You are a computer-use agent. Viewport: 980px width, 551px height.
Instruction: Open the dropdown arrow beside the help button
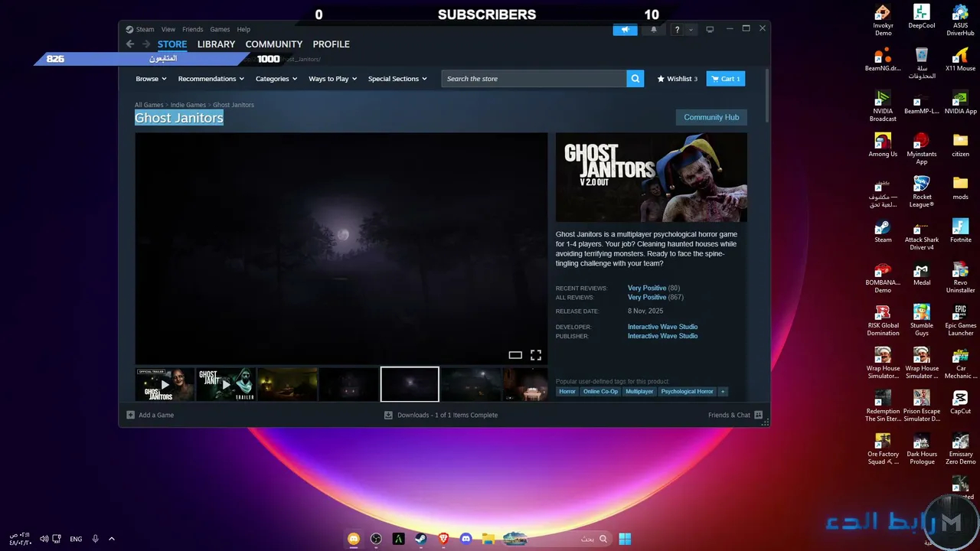click(x=691, y=30)
